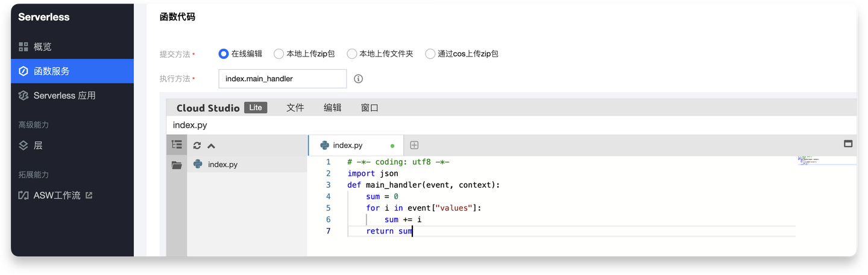Click line number 7 in the gutter

329,231
